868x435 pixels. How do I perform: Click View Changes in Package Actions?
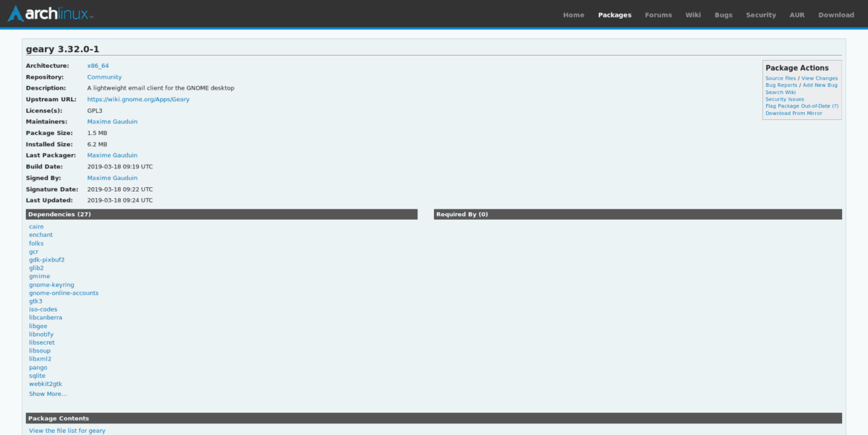819,78
